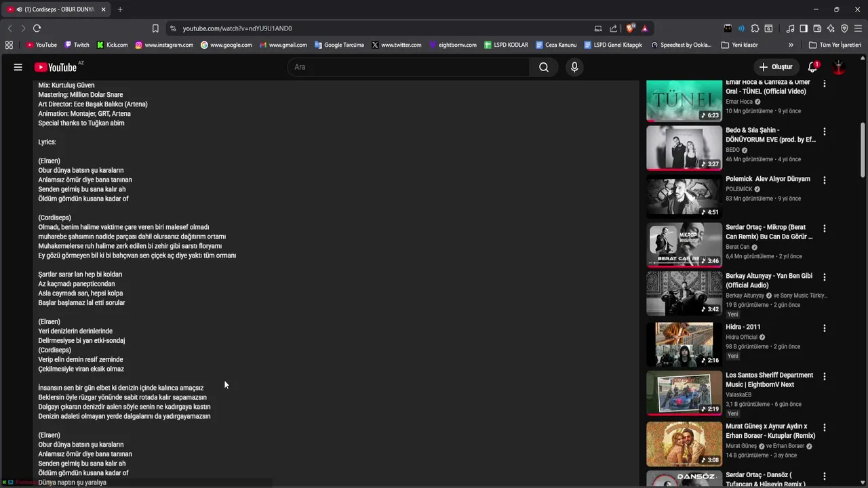Screen dimensions: 868x488
Task: Open the Brave Wallet icon
Action: tap(817, 28)
